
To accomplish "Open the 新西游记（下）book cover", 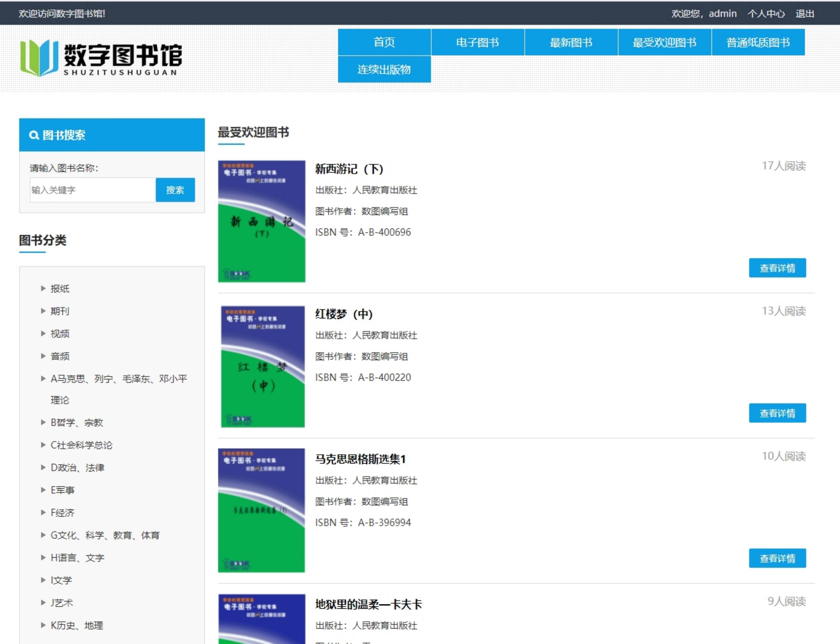I will click(262, 221).
